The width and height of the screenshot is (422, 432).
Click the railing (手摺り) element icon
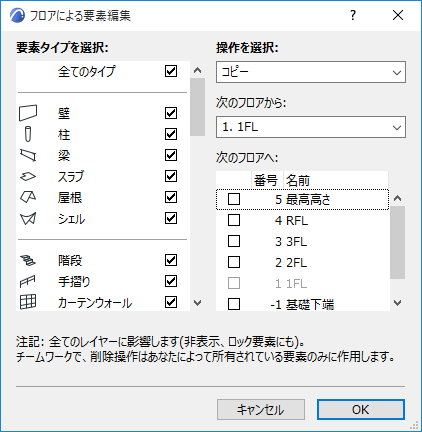pyautogui.click(x=28, y=281)
